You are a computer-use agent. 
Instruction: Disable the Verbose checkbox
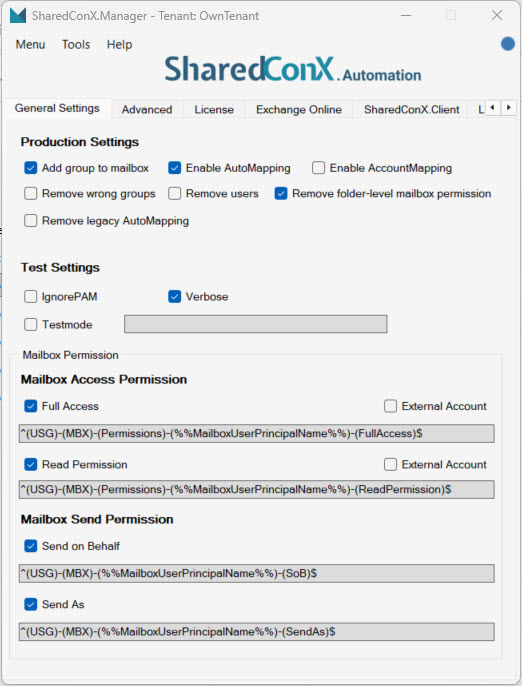pos(175,297)
